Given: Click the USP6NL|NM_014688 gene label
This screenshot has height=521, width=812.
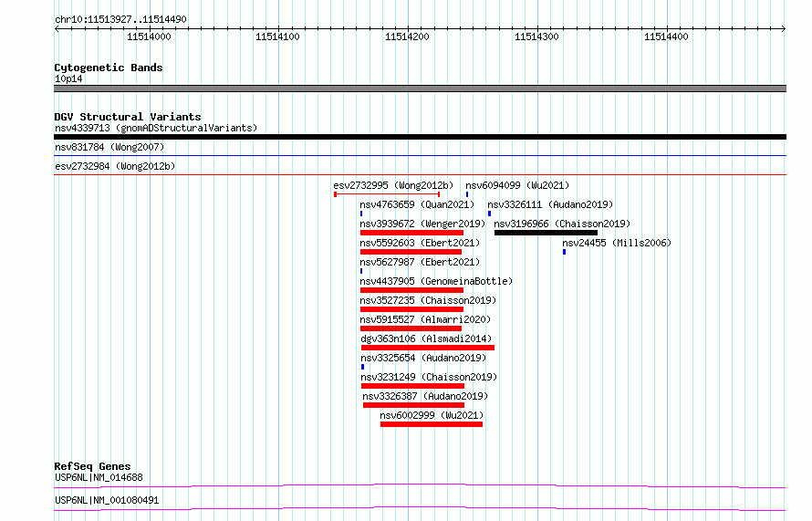Looking at the screenshot, I should point(99,477).
